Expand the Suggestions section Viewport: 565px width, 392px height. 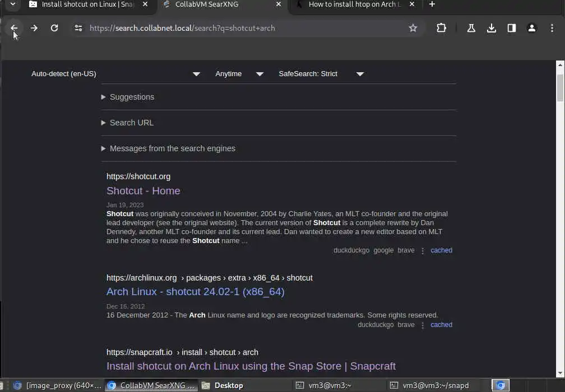click(128, 97)
